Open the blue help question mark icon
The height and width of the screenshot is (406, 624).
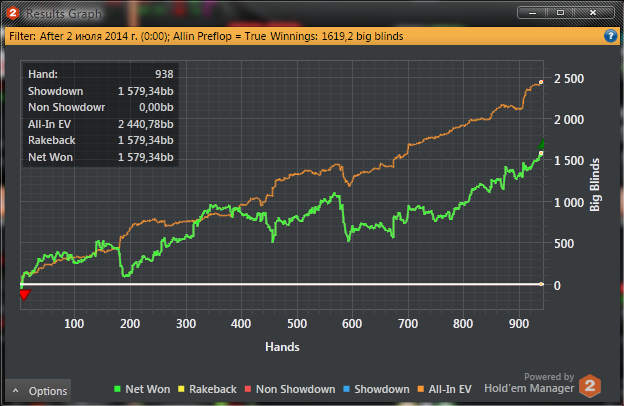pyautogui.click(x=610, y=36)
